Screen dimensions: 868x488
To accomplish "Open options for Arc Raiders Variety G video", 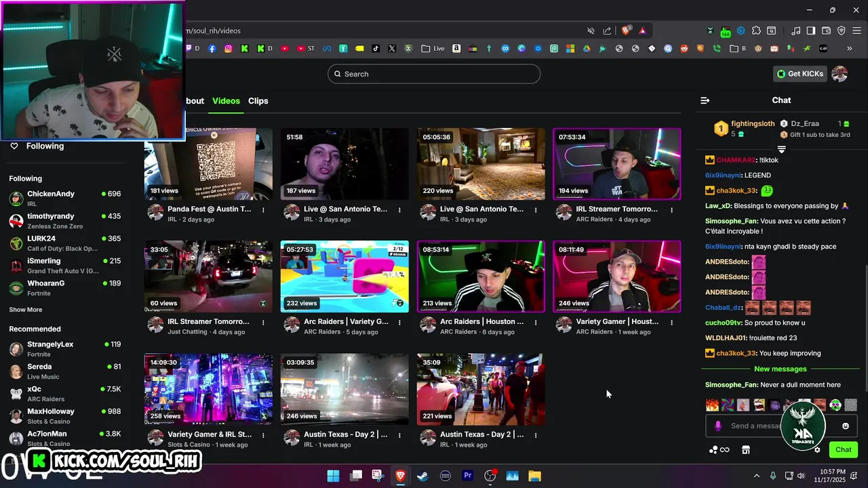I will (x=399, y=323).
